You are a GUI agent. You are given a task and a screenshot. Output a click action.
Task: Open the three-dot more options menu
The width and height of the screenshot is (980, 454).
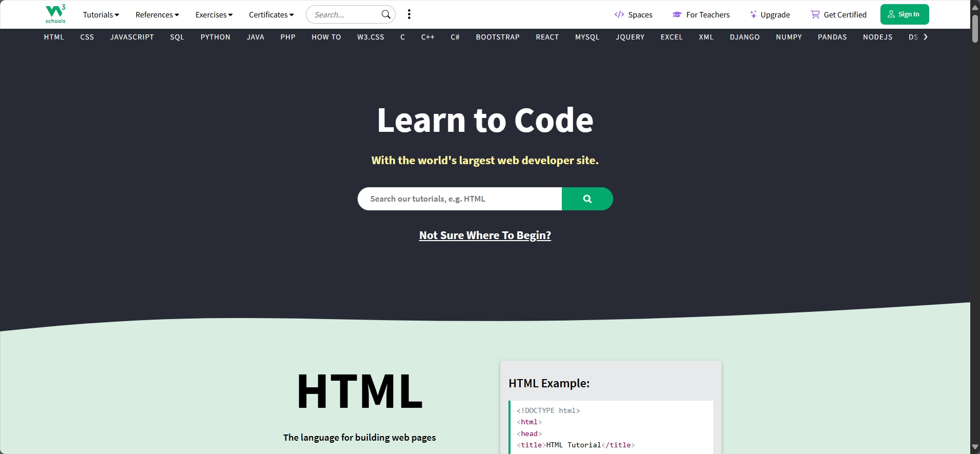(409, 14)
